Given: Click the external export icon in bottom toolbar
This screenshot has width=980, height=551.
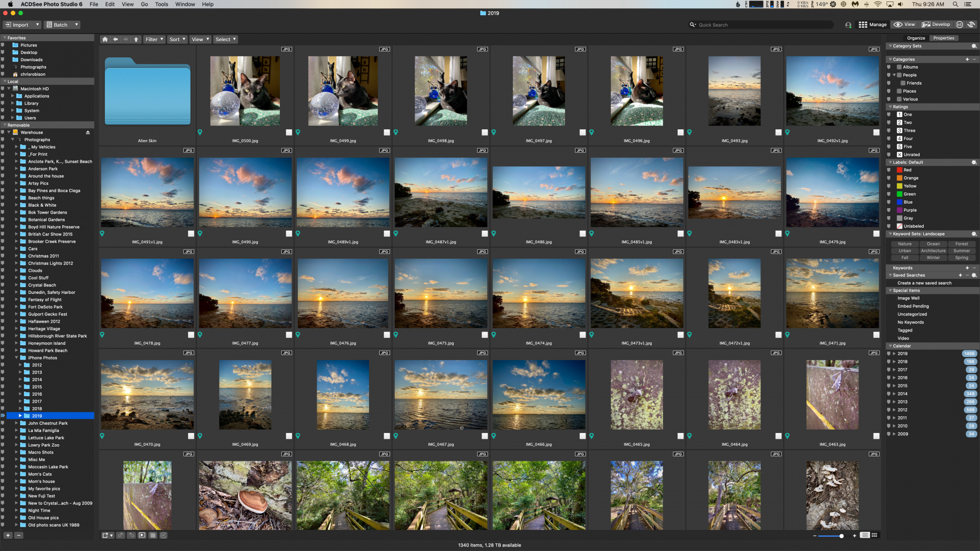Looking at the screenshot, I should pos(105,535).
